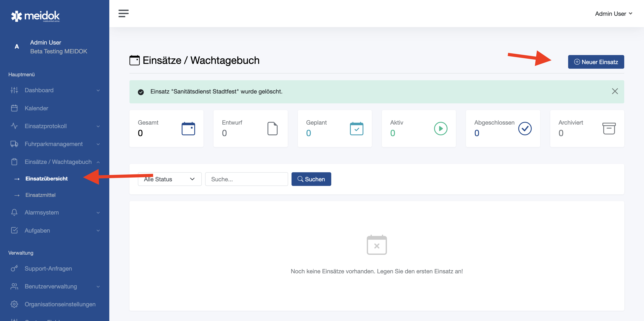
Task: Expand the Aufgaben submenu chevron
Action: pos(98,231)
